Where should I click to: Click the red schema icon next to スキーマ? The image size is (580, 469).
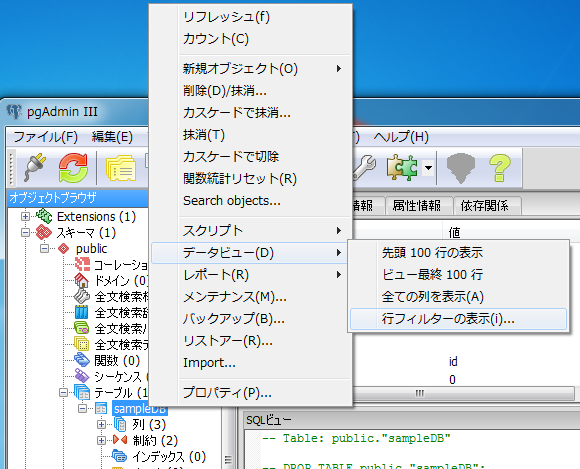[44, 232]
